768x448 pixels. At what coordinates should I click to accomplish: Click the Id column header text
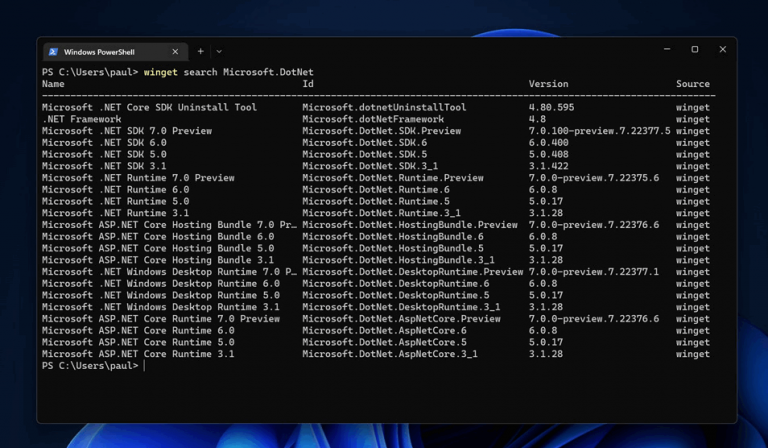click(308, 84)
